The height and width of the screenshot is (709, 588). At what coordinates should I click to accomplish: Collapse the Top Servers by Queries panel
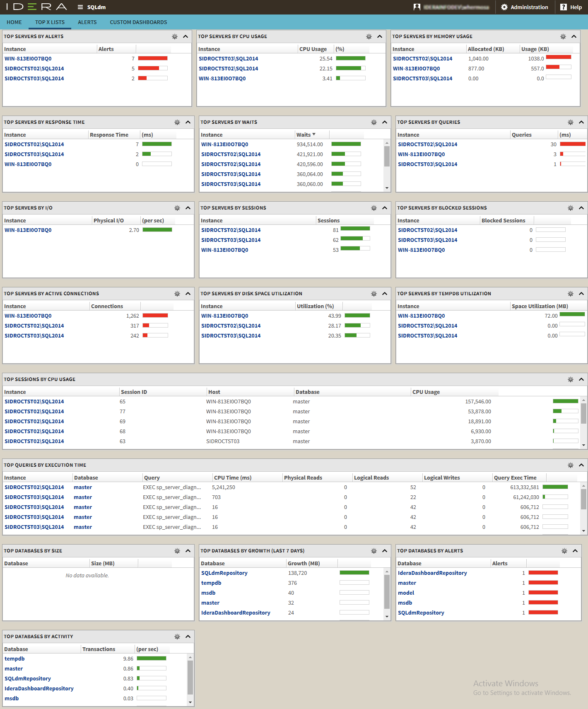(x=581, y=122)
